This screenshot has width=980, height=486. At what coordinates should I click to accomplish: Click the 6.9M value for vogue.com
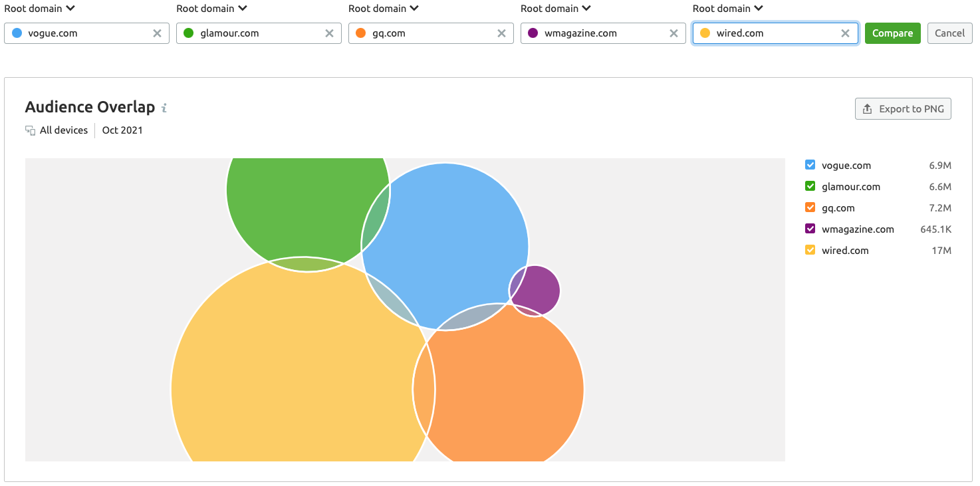point(940,165)
